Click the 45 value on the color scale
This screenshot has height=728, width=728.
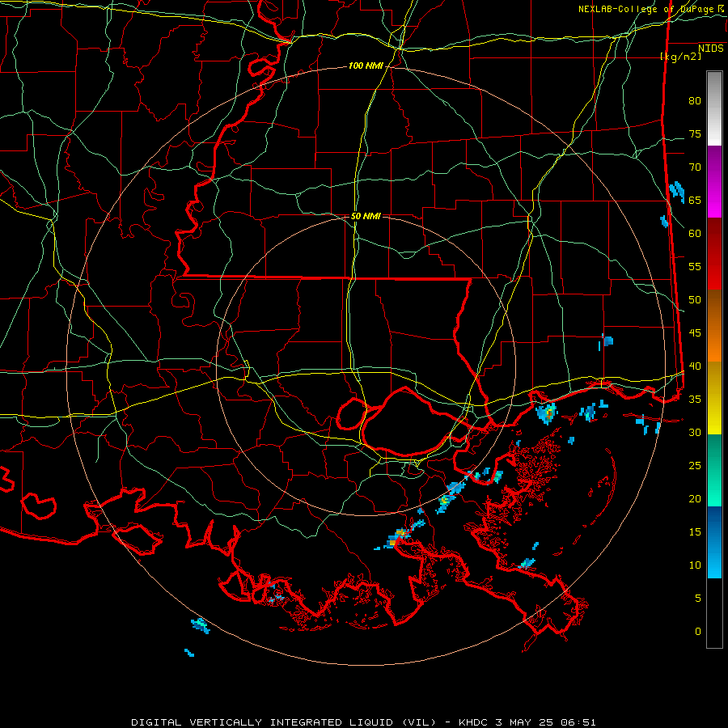tap(695, 333)
